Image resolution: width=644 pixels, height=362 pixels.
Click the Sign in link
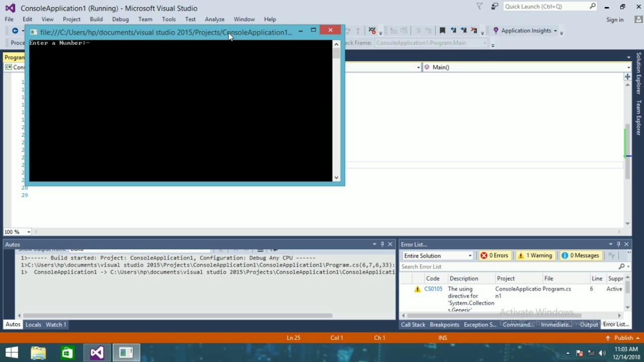coord(615,20)
